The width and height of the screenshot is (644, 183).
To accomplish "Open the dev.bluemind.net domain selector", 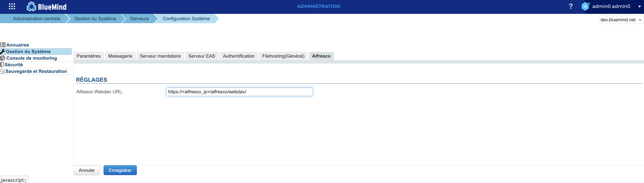I will [620, 20].
